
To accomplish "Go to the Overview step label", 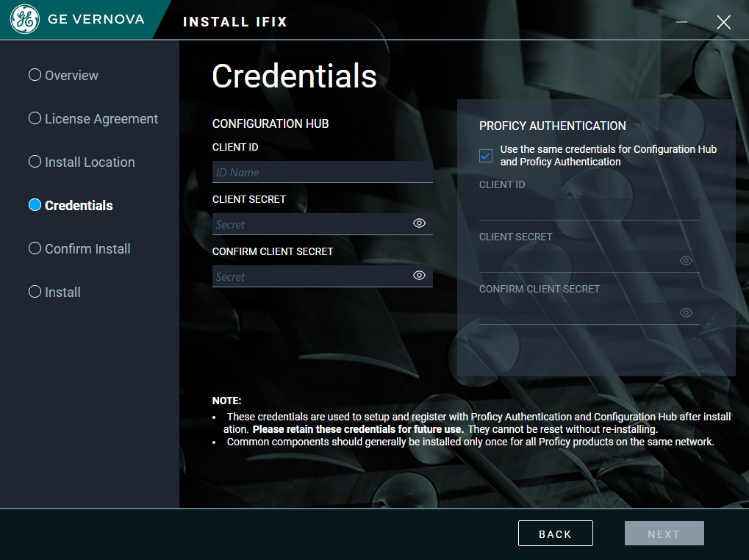I will click(x=71, y=76).
